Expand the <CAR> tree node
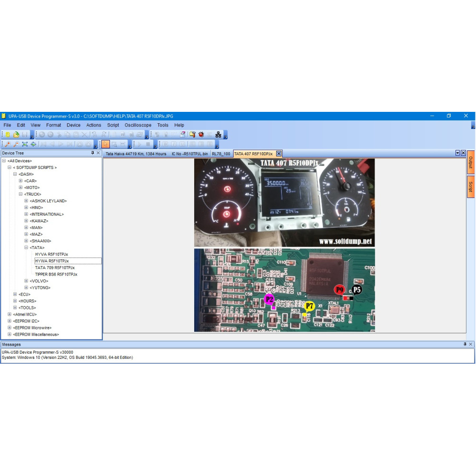 (20, 180)
